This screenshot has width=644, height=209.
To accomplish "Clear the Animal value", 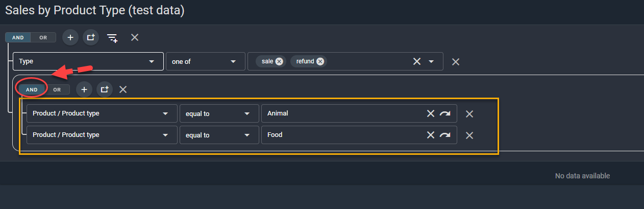I will point(431,113).
